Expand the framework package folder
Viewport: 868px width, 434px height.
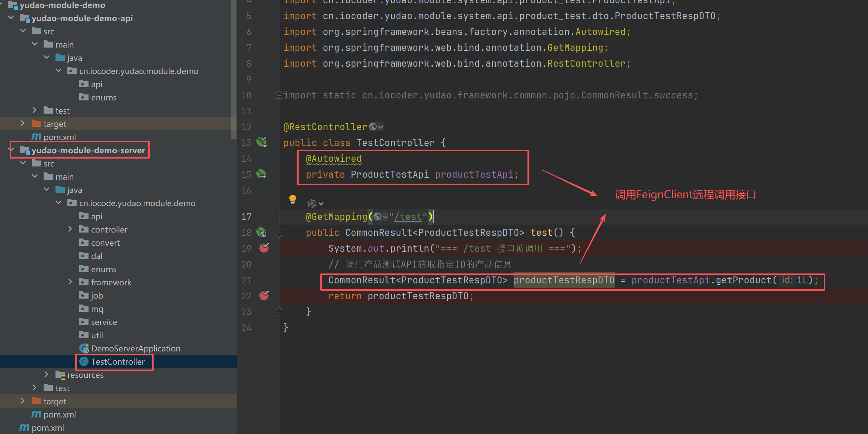(x=70, y=282)
